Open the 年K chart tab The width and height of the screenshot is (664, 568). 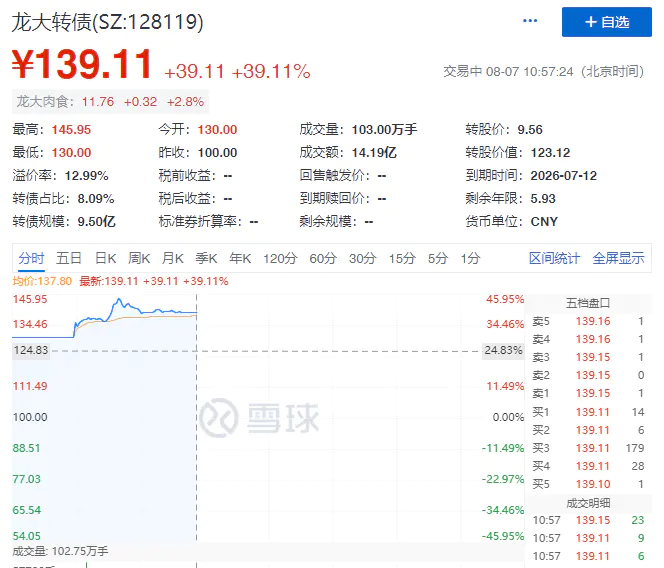click(240, 258)
